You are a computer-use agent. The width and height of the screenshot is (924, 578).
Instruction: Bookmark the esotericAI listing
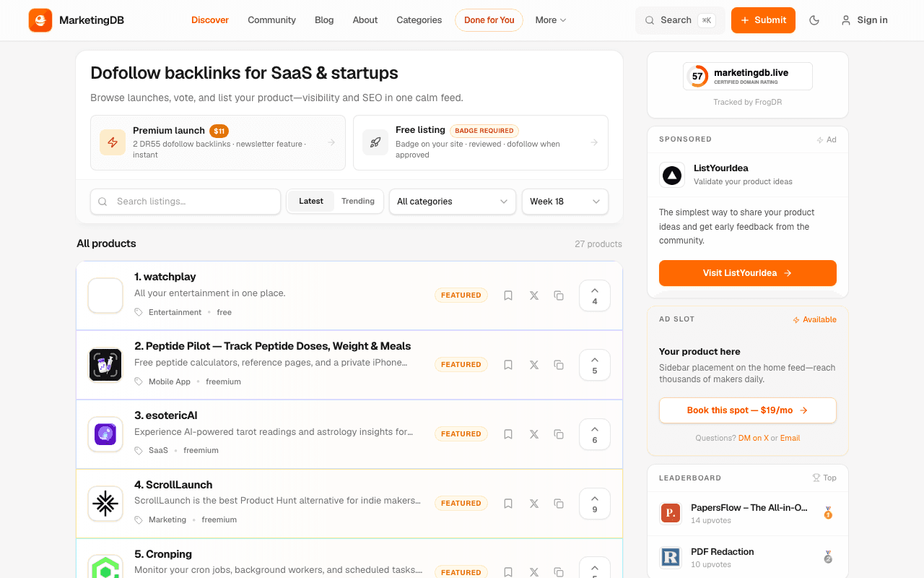[x=508, y=434]
